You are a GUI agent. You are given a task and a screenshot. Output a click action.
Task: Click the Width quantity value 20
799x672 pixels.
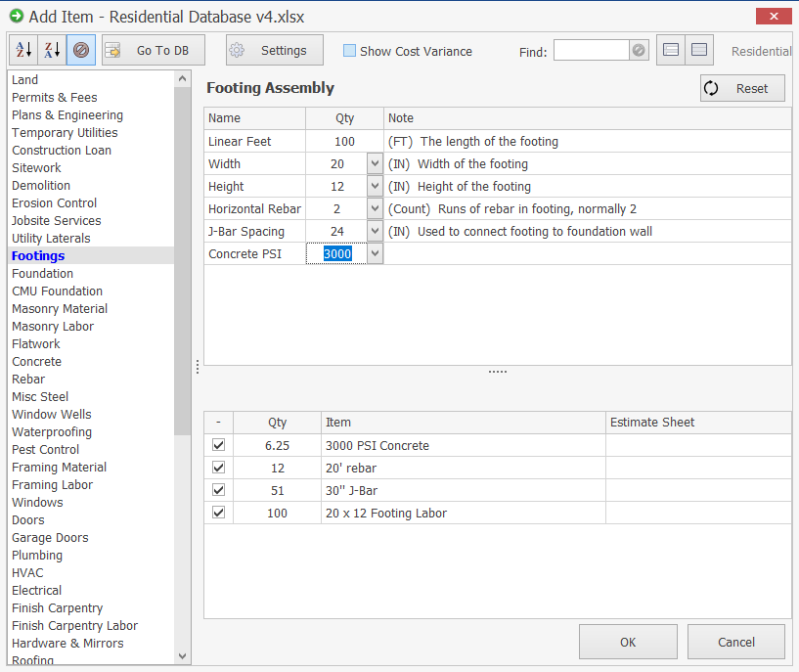pos(336,164)
